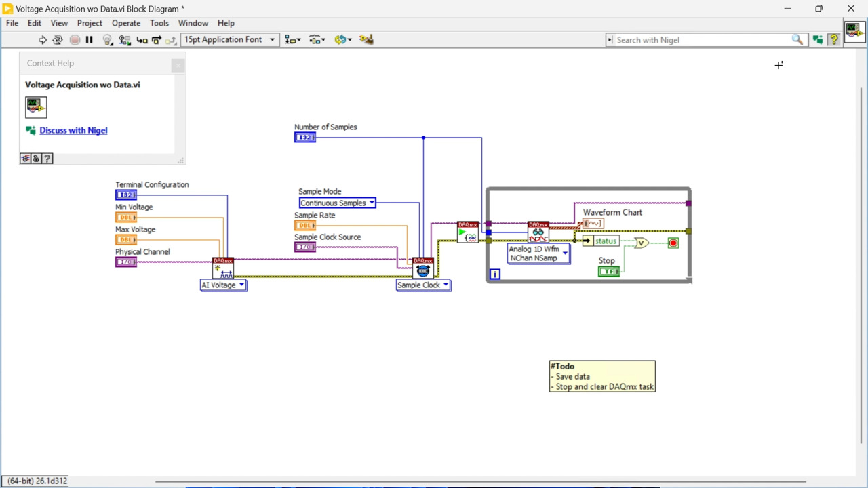868x488 pixels.
Task: Toggle Highlight Execution light bulb
Action: click(107, 40)
